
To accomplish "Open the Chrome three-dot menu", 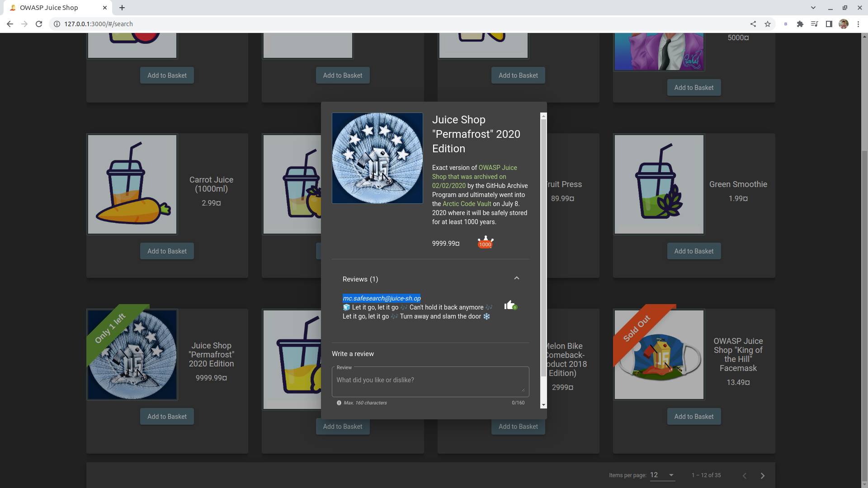I will pyautogui.click(x=859, y=24).
